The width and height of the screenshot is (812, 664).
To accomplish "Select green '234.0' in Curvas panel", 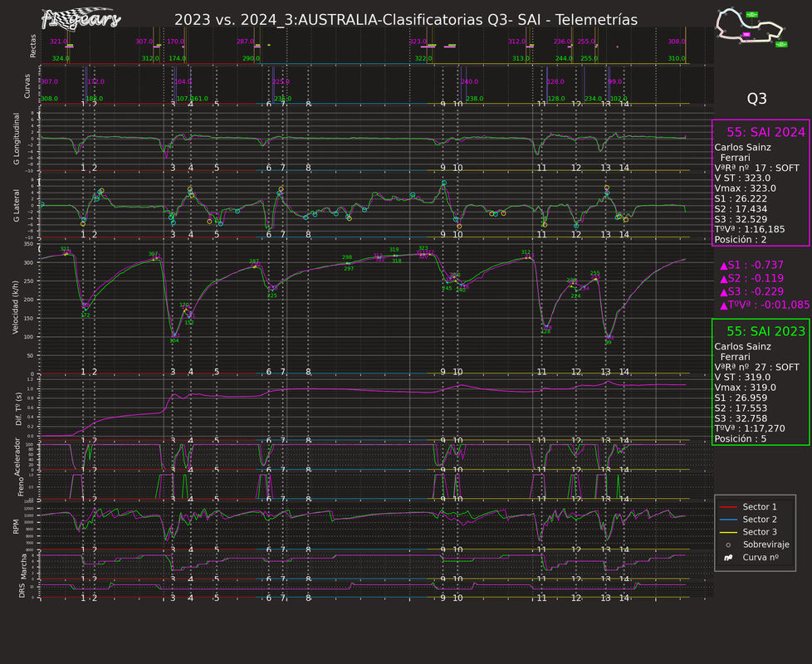I will (x=593, y=99).
